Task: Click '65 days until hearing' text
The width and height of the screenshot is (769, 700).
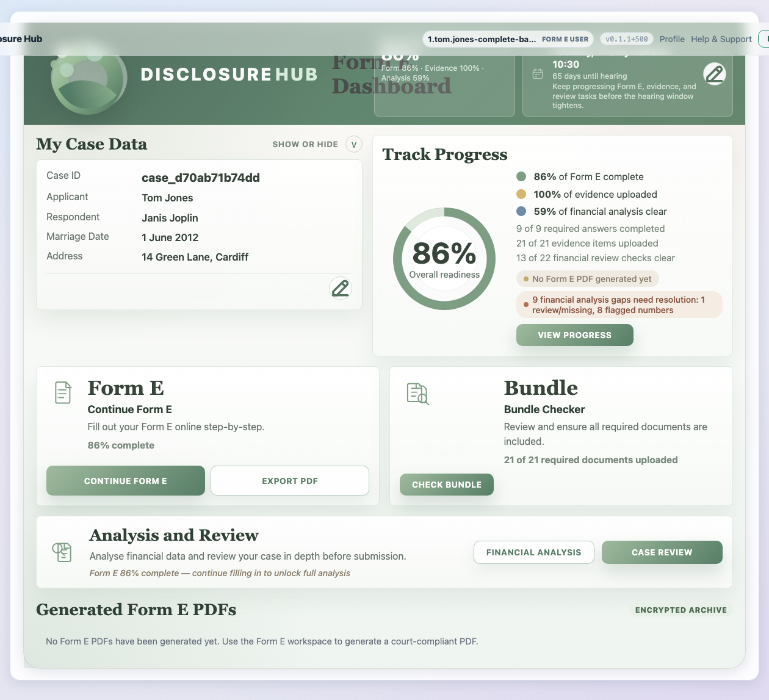Action: tap(590, 76)
